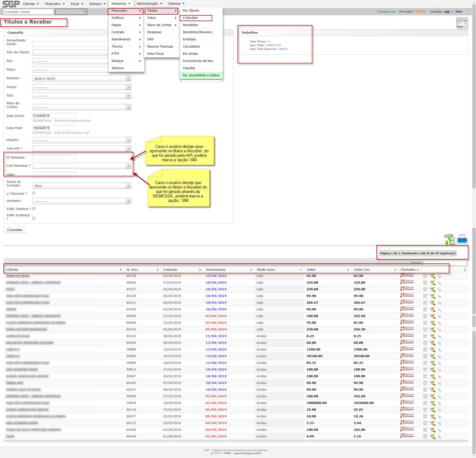This screenshot has height=458, width=476.
Task: Click the Sair link
Action: tap(458, 12)
